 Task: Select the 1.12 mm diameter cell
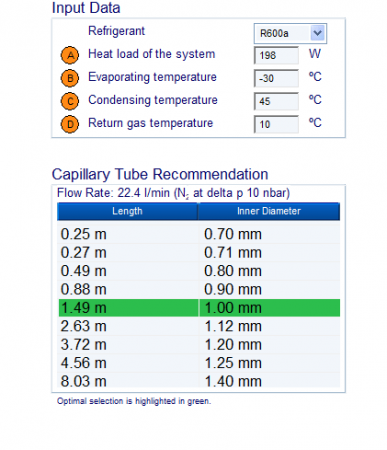(269, 326)
